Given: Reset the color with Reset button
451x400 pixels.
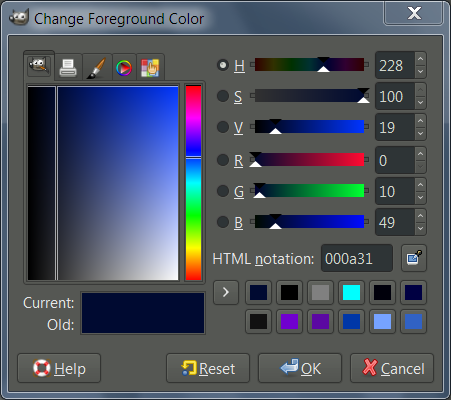Looking at the screenshot, I should point(208,368).
